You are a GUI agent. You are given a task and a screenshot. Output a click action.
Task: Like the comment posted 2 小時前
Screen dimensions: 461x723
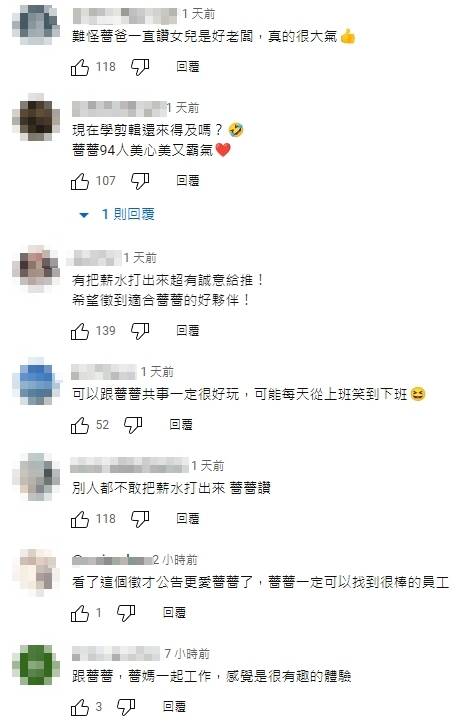(80, 613)
